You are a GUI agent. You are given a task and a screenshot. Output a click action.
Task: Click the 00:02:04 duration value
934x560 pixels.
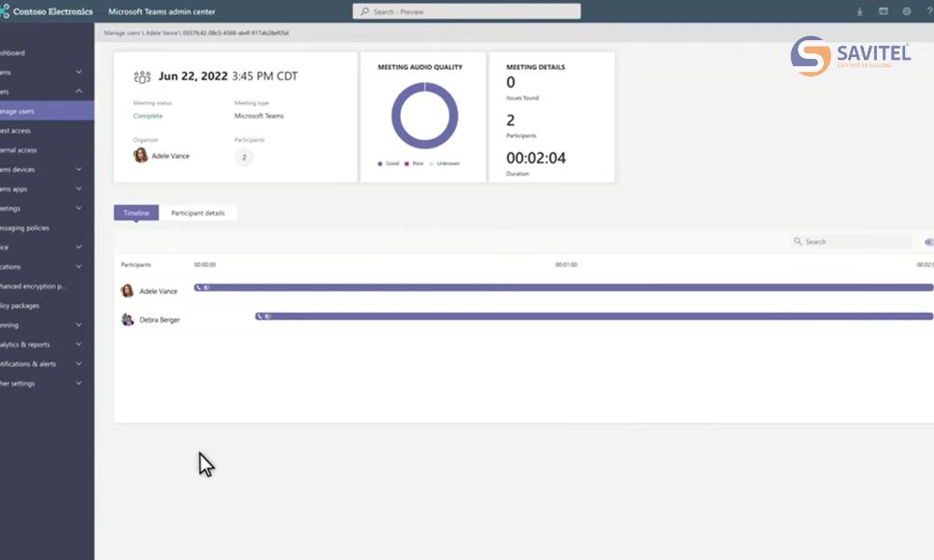point(536,158)
